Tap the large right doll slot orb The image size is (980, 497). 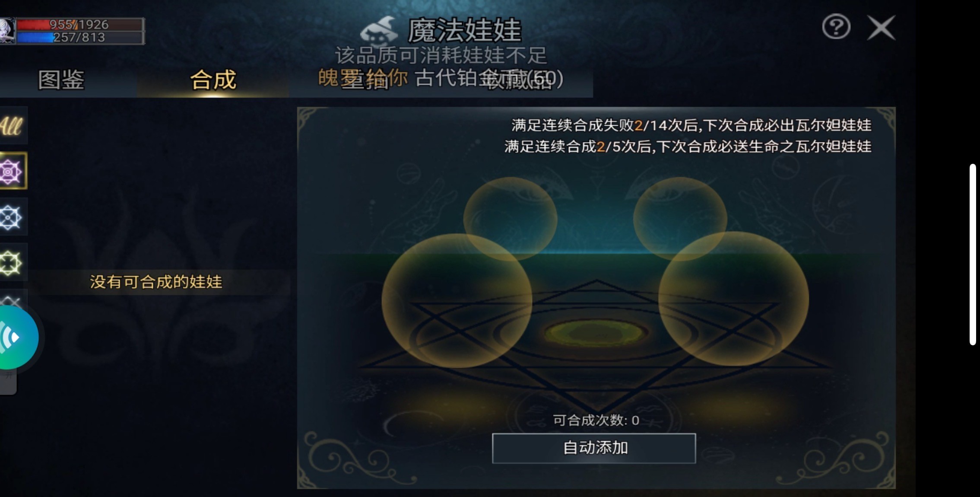(x=733, y=299)
